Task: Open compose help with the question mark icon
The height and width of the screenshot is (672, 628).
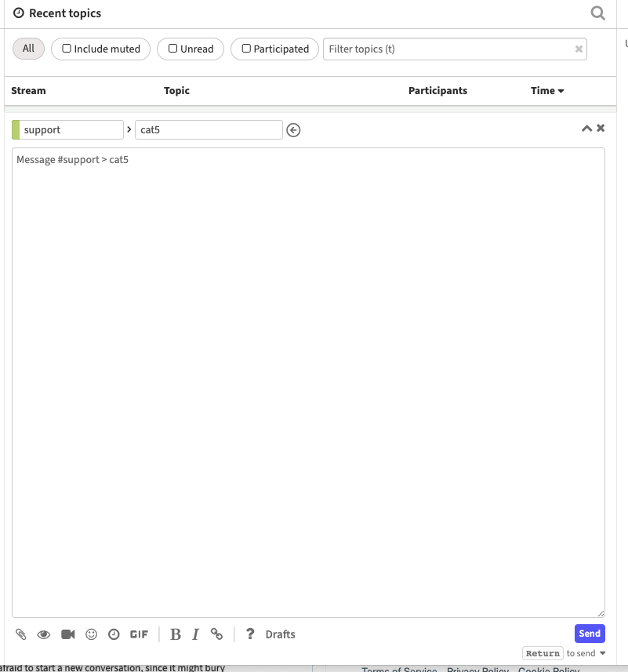Action: pos(249,634)
